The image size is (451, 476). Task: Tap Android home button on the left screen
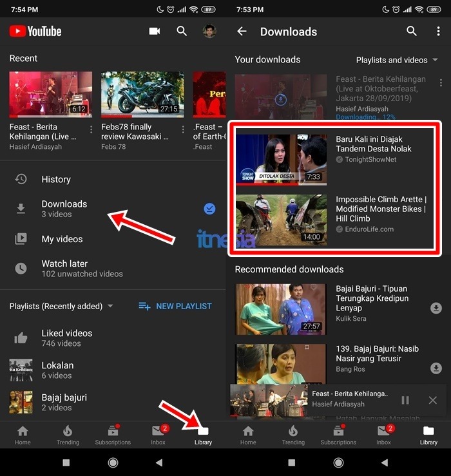[x=113, y=462]
